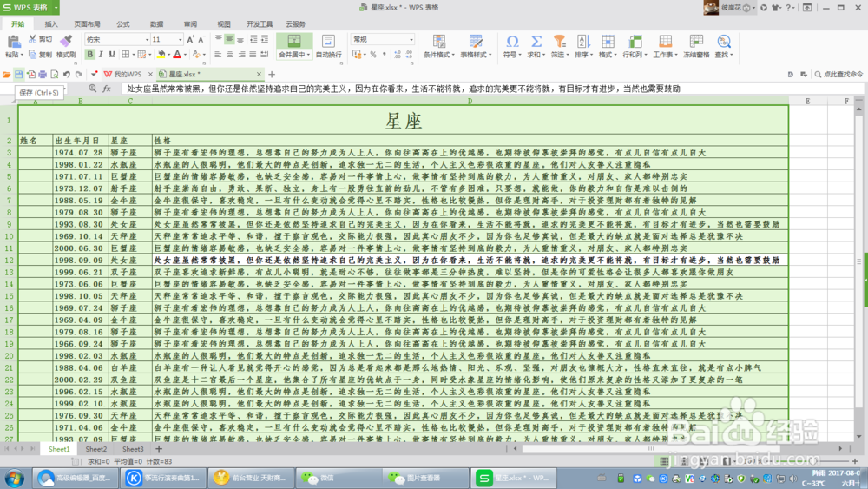Click the Copy (复制) button
Screen dimensions: 868x489
click(x=40, y=54)
